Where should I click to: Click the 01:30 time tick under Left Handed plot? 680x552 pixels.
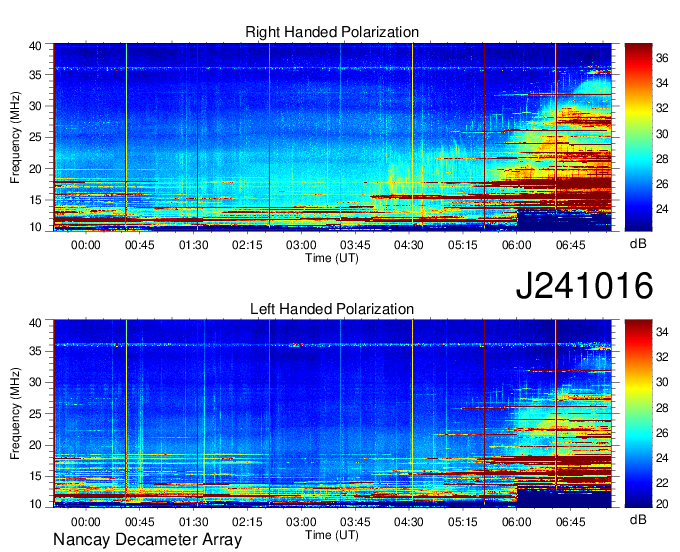[193, 522]
